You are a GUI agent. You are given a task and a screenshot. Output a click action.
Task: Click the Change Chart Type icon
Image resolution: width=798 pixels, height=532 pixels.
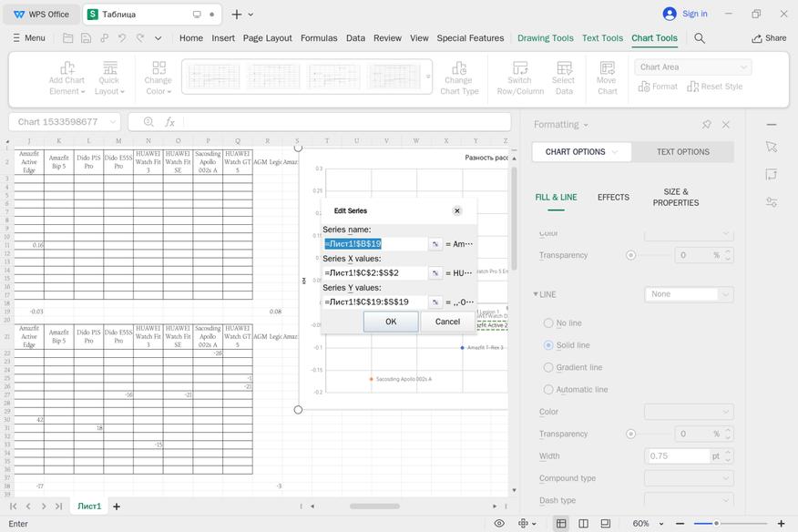click(459, 67)
